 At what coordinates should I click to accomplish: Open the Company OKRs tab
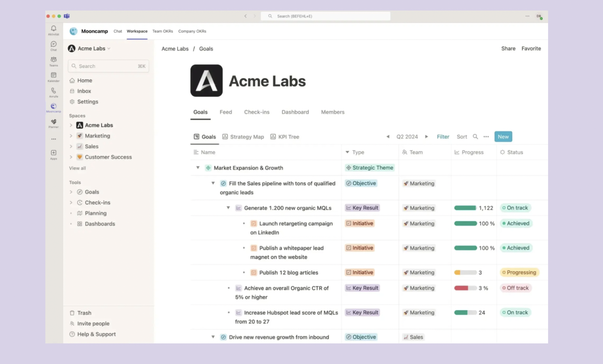(x=192, y=31)
